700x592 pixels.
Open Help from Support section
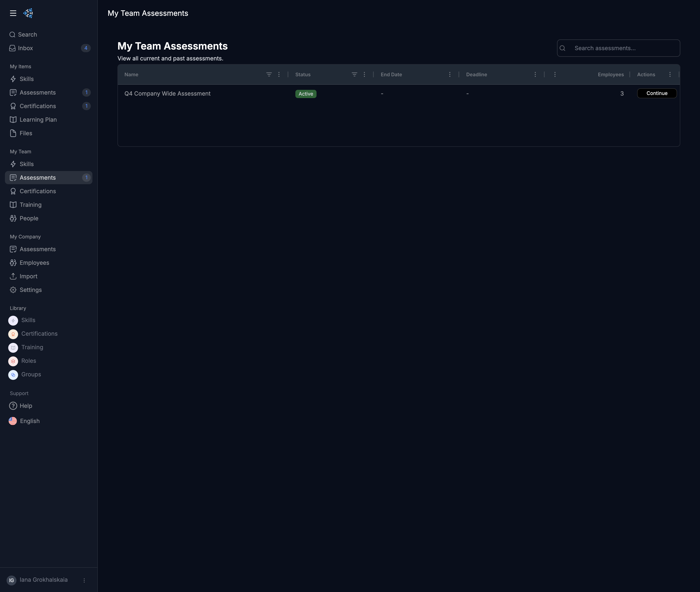pos(25,406)
